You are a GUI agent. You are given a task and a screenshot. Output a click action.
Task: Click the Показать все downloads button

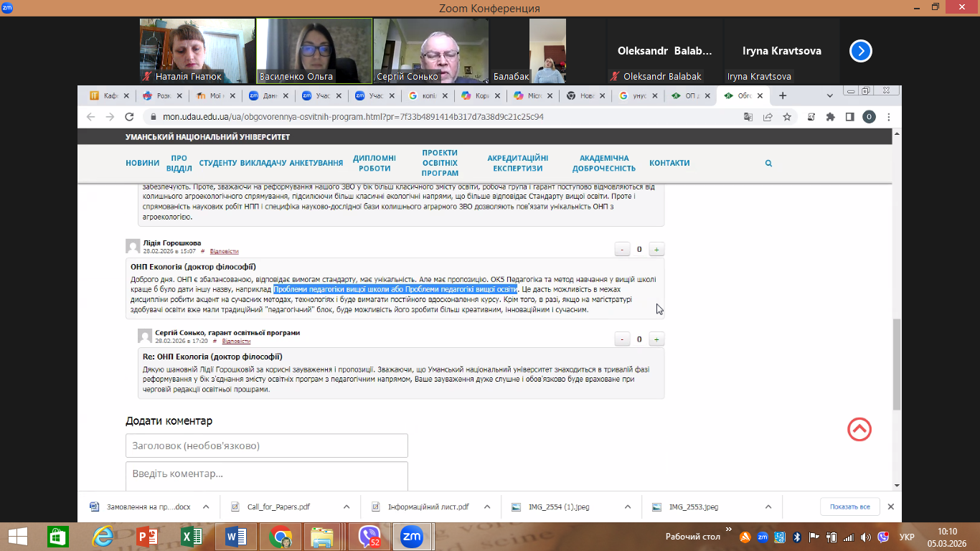tap(849, 507)
